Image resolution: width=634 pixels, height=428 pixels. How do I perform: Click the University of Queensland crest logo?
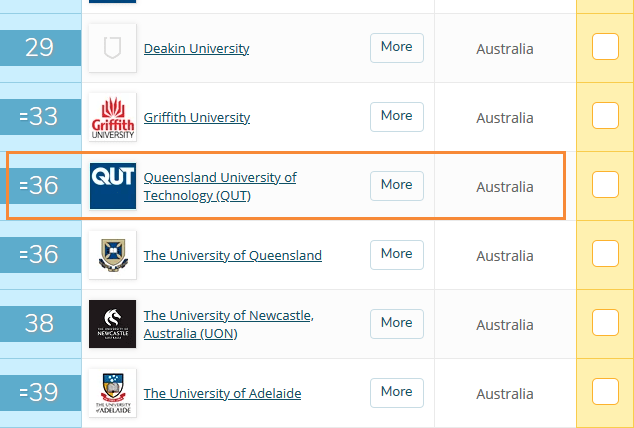pyautogui.click(x=112, y=255)
